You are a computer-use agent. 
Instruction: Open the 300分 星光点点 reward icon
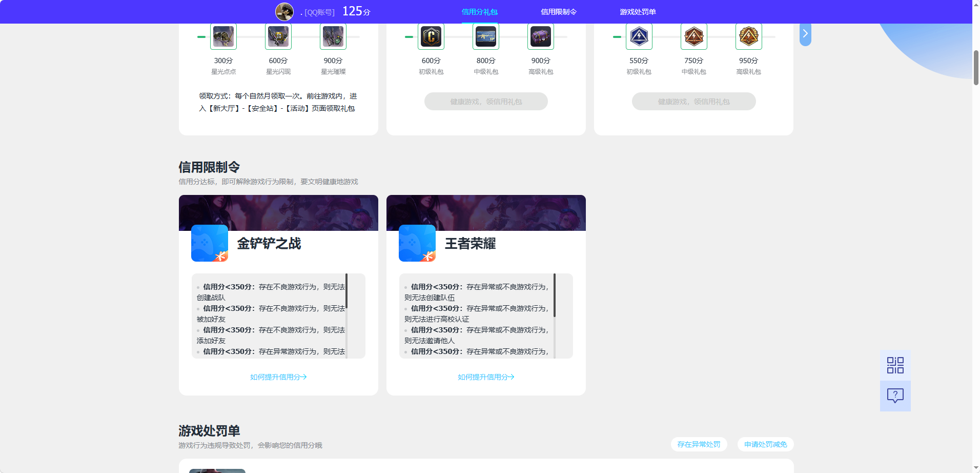tap(223, 36)
